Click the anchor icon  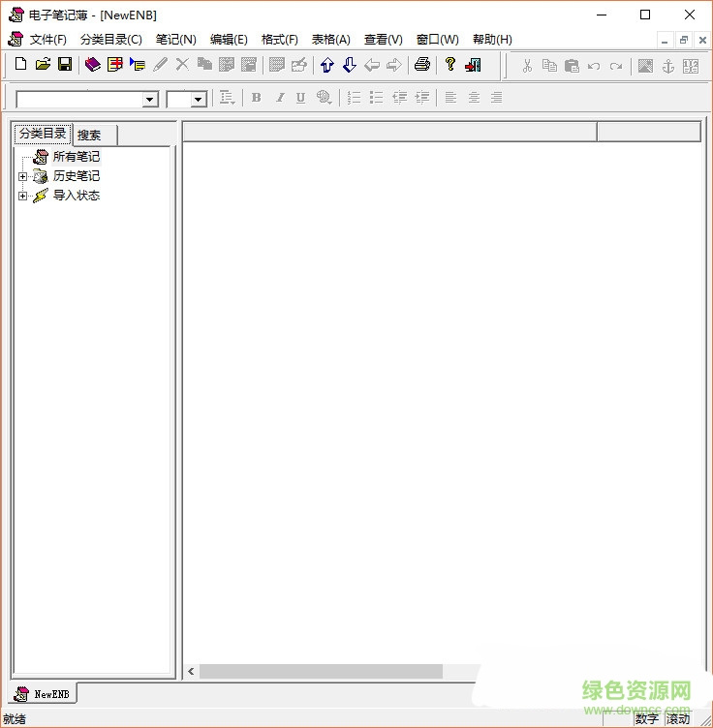pos(667,67)
